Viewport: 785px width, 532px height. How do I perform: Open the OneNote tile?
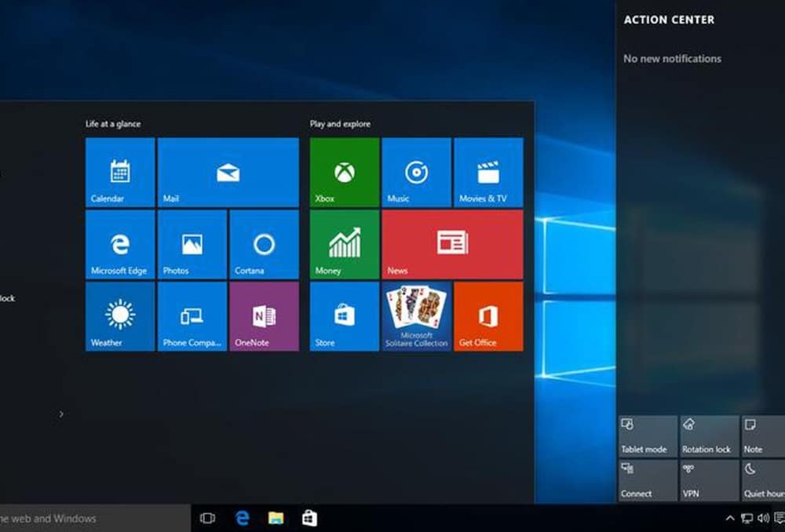264,316
